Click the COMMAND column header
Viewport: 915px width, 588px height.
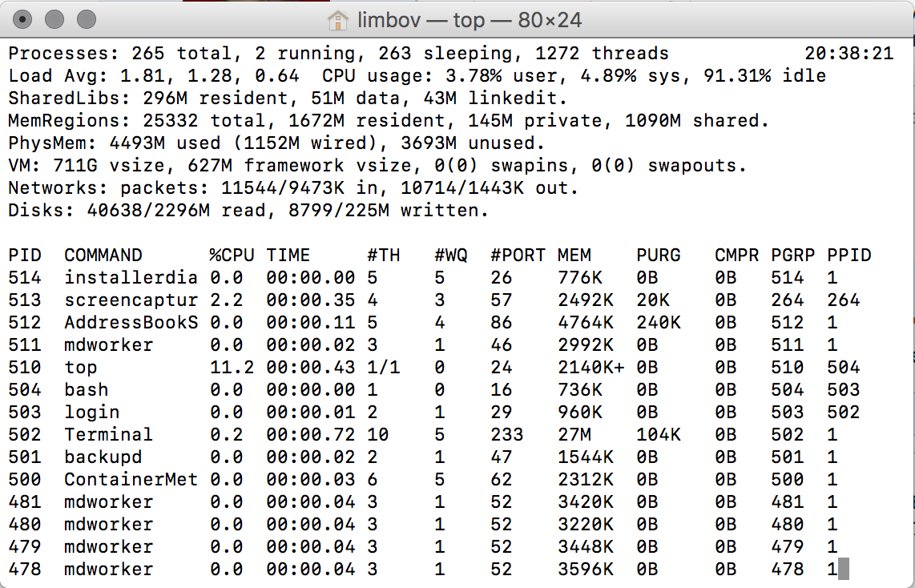click(x=103, y=256)
